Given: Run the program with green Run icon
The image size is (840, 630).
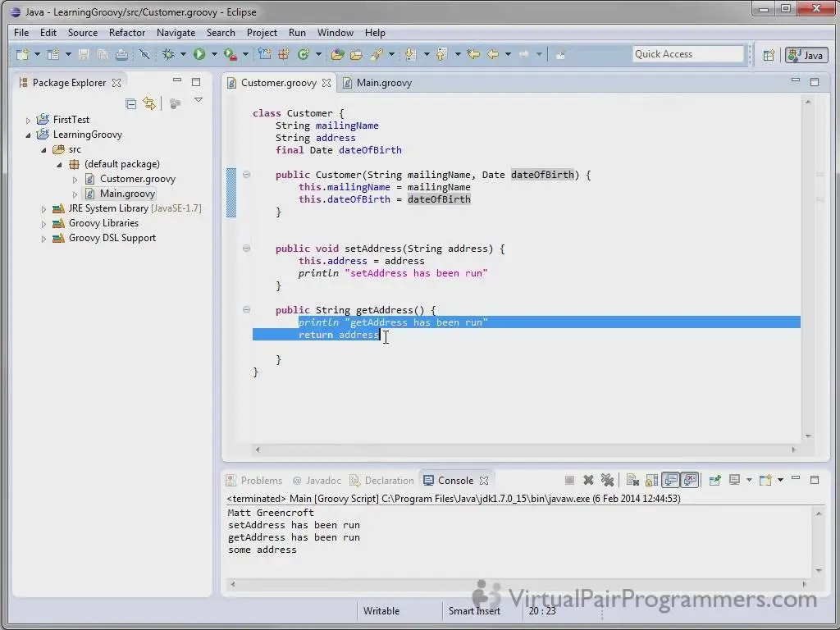Looking at the screenshot, I should coord(199,54).
